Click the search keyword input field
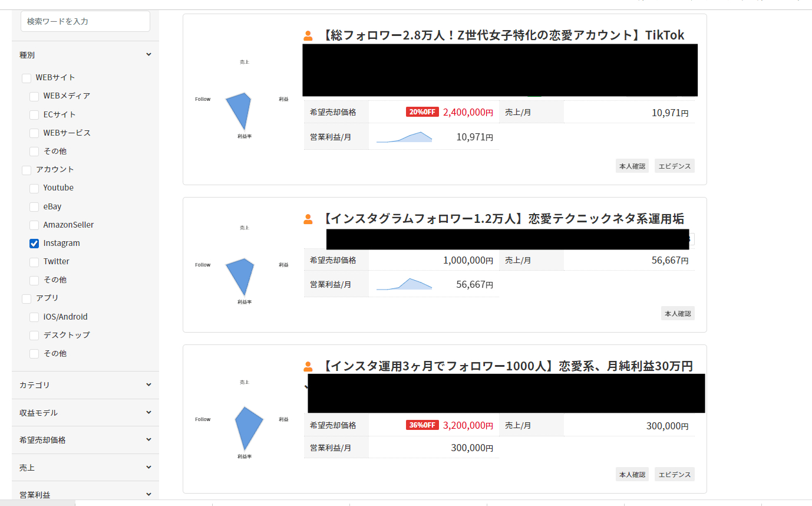Screen dimensions: 812x506 point(85,21)
